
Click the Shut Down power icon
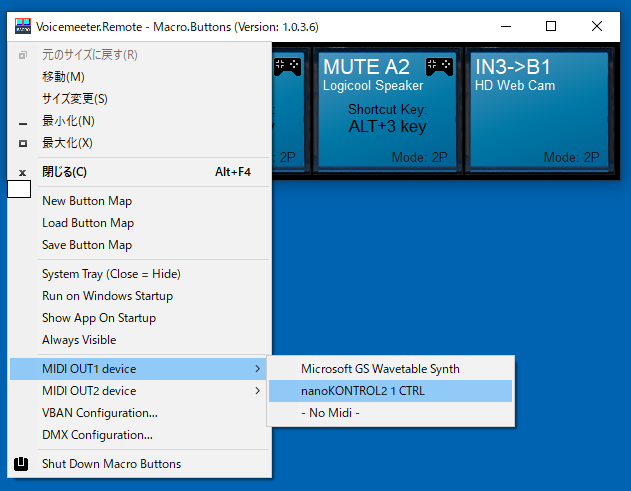tap(21, 464)
